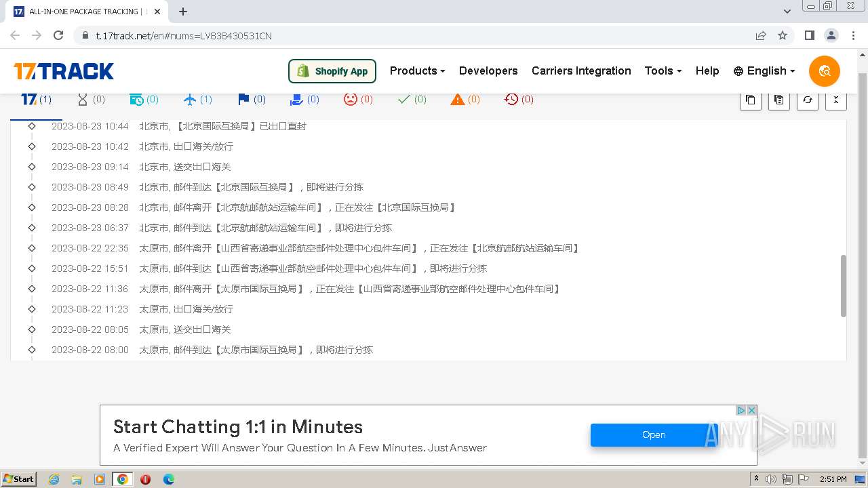Click the 17TRACK logo
This screenshot has width=868, height=488.
point(64,70)
